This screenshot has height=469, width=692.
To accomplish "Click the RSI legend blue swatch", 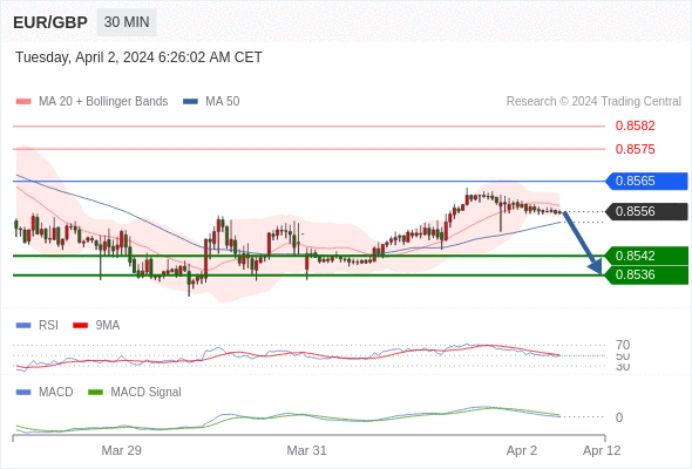I will tap(23, 326).
